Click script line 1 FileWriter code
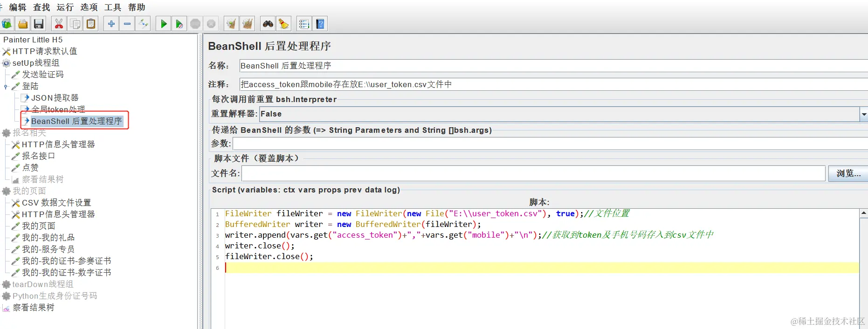The width and height of the screenshot is (868, 329). [427, 213]
